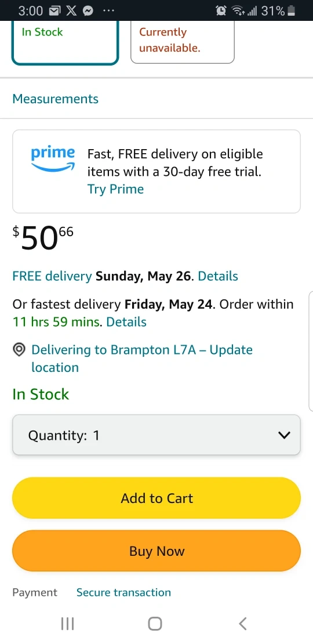Screen dimensions: 313x644
Task: Go back using navigation arrow
Action: [243, 624]
